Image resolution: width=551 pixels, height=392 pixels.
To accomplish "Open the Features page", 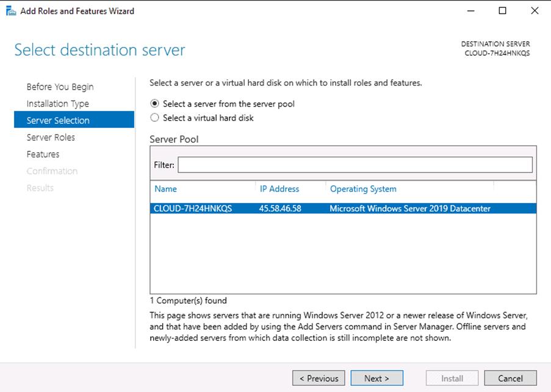I will [43, 154].
